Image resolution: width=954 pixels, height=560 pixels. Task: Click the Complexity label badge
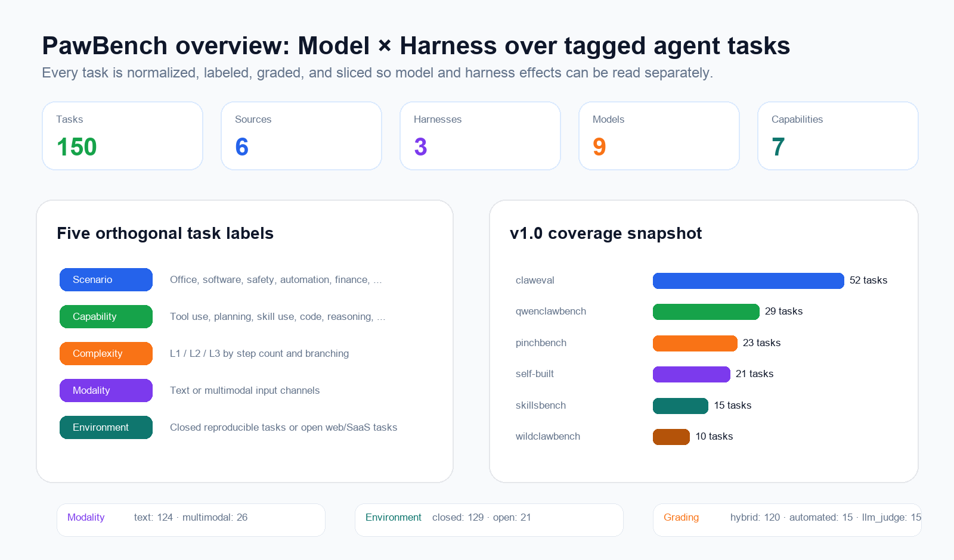[106, 353]
